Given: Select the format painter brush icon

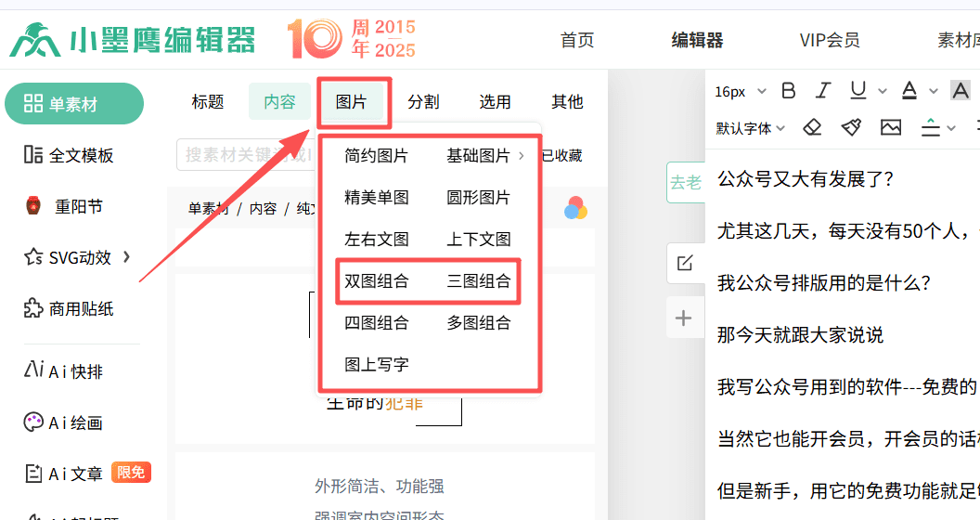Looking at the screenshot, I should (851, 127).
